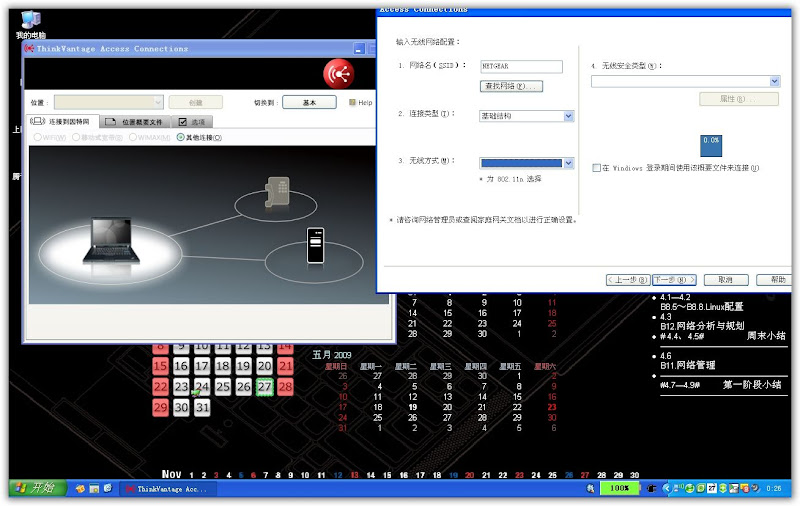Click the 属性 properties button
The width and height of the screenshot is (800, 506).
click(739, 99)
